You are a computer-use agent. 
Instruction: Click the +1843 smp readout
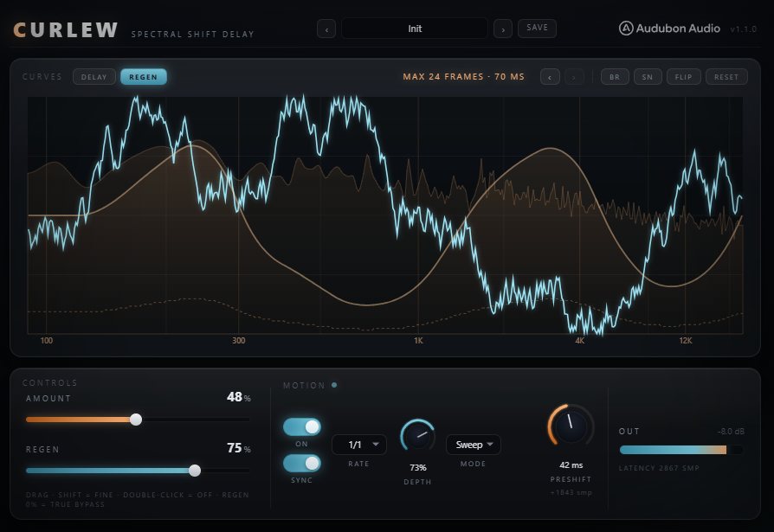point(571,492)
